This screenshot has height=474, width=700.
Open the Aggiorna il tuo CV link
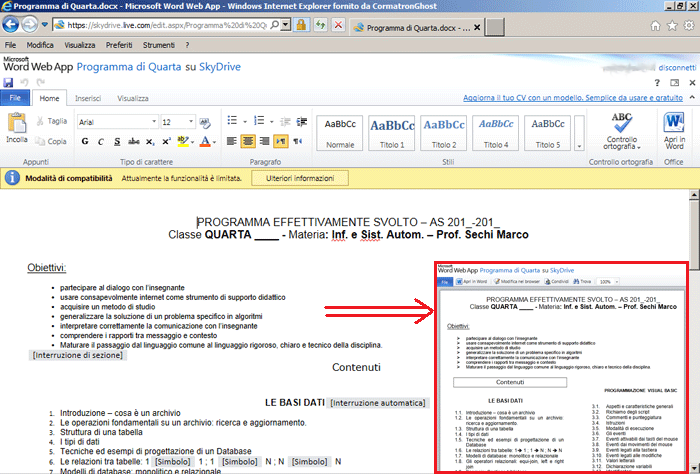[573, 98]
